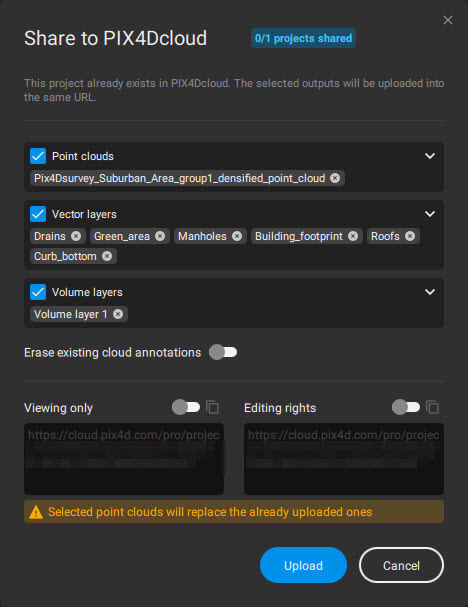Click the 0/1 projects shared badge
This screenshot has height=607, width=468.
[303, 38]
